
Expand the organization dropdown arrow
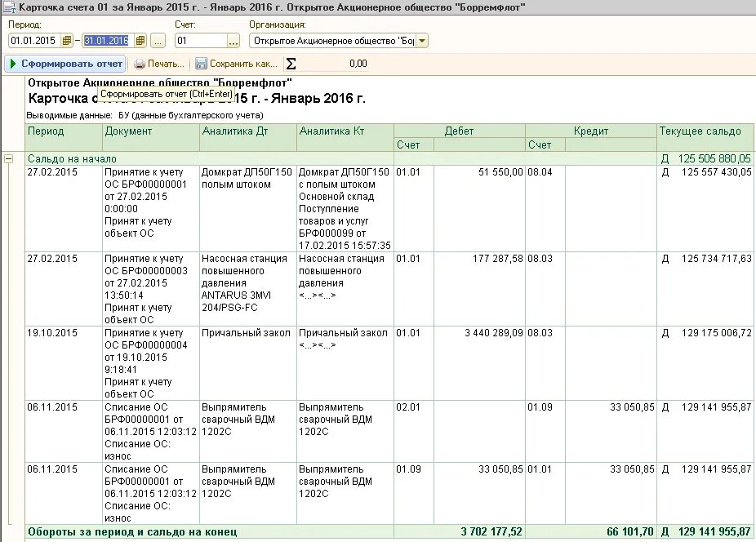422,41
